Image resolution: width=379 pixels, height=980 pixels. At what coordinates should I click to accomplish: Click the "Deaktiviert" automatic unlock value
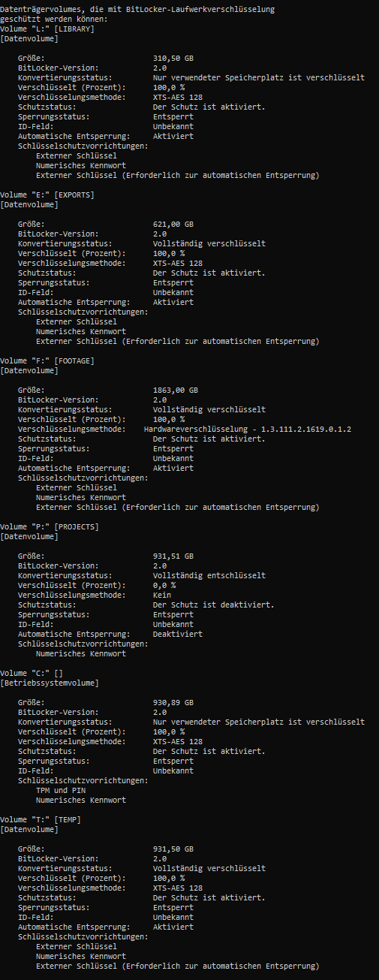[x=178, y=634]
